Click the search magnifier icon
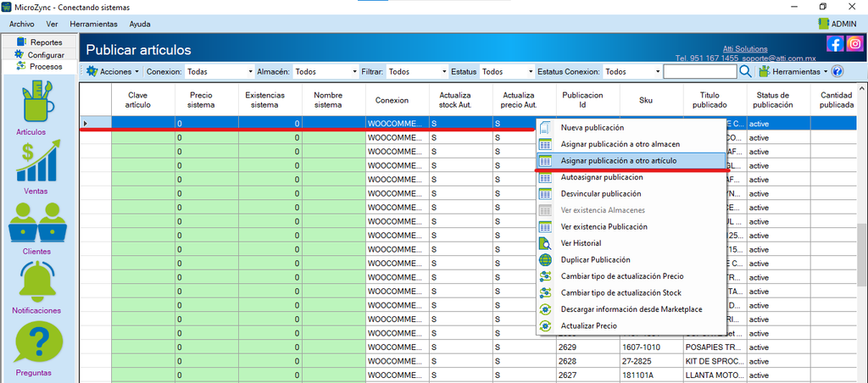 point(745,71)
